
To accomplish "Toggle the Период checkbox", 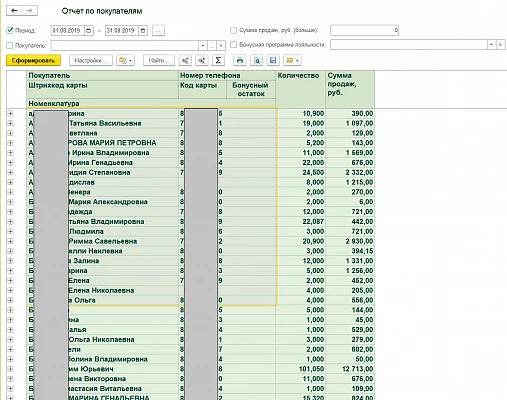I will click(x=10, y=30).
